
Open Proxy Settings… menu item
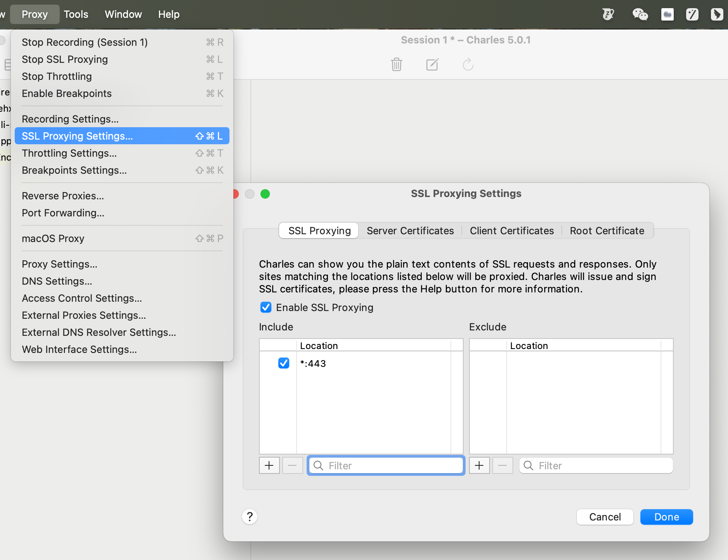coord(122,264)
